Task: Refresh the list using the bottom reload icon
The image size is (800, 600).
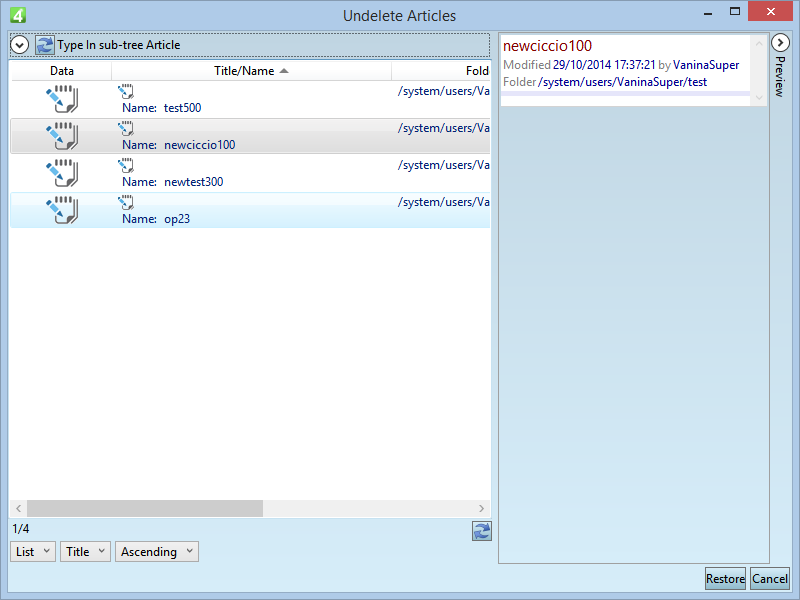Action: coord(481,531)
